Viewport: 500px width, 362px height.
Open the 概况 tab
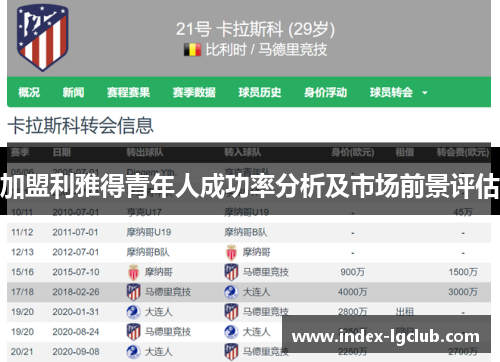29,92
